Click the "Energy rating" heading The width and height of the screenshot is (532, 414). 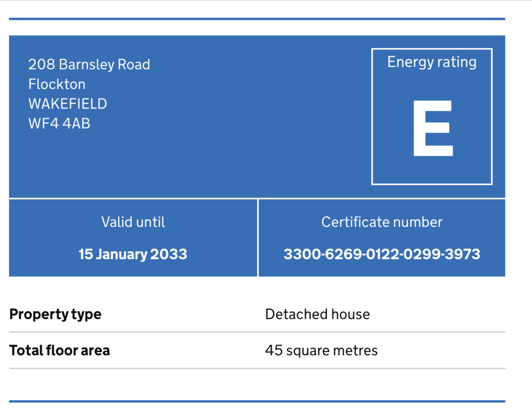432,62
